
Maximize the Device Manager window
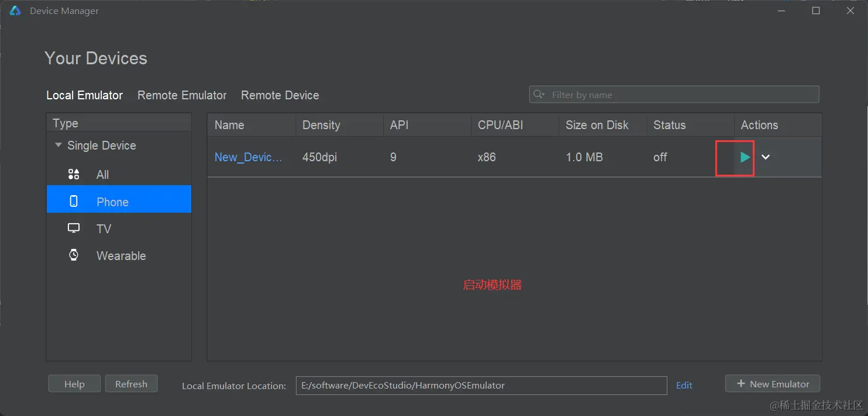tap(816, 11)
